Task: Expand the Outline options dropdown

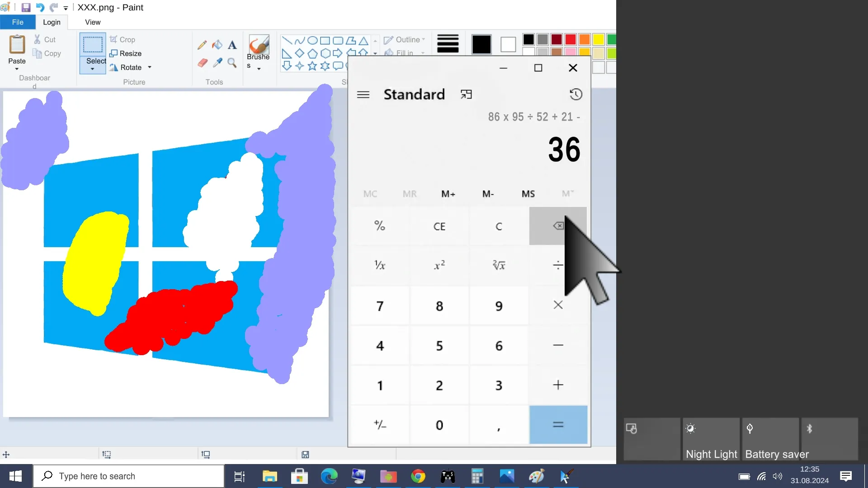Action: pyautogui.click(x=423, y=39)
